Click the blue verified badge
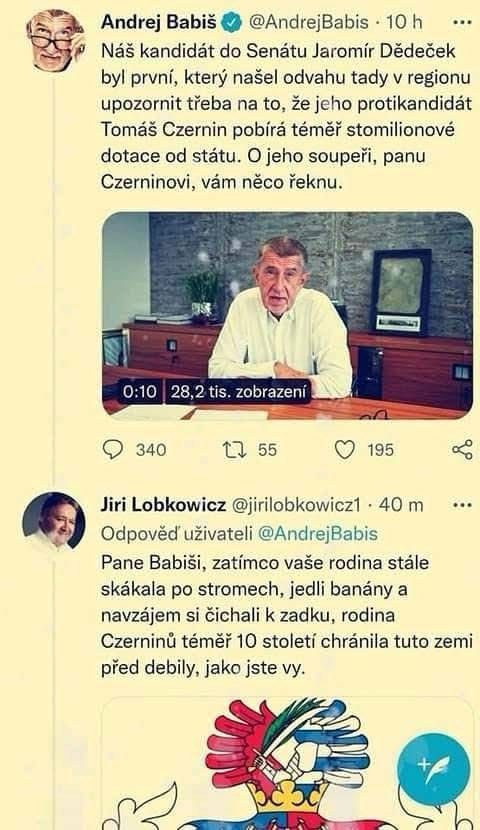 pos(232,23)
